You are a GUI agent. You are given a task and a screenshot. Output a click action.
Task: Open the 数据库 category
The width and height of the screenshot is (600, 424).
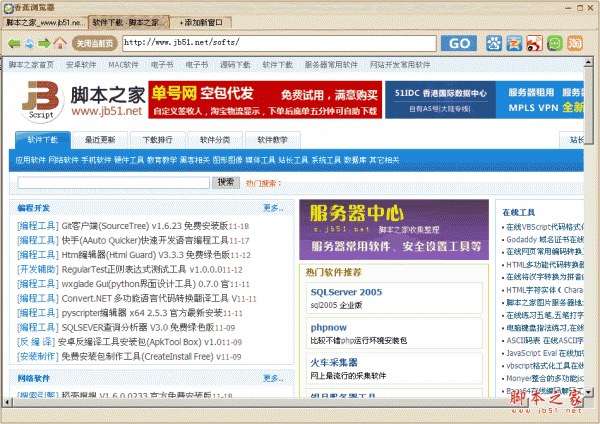[x=355, y=160]
